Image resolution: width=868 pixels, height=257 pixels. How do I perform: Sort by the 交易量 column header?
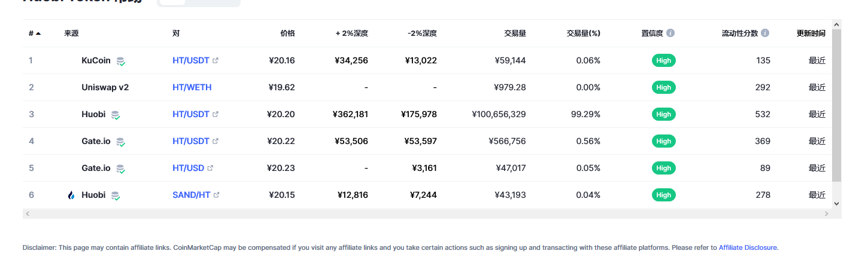[515, 33]
